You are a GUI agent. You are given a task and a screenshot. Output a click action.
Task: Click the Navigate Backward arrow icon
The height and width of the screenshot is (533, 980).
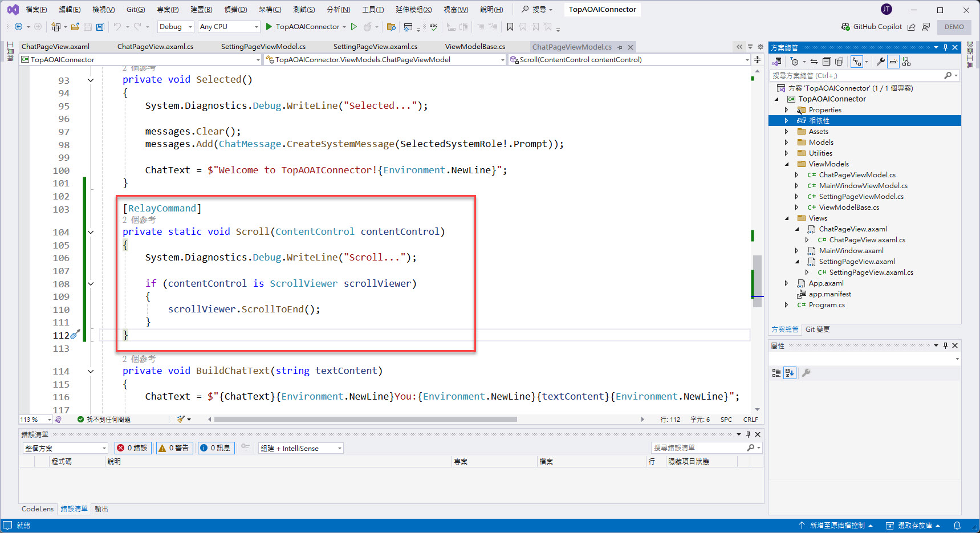(18, 27)
